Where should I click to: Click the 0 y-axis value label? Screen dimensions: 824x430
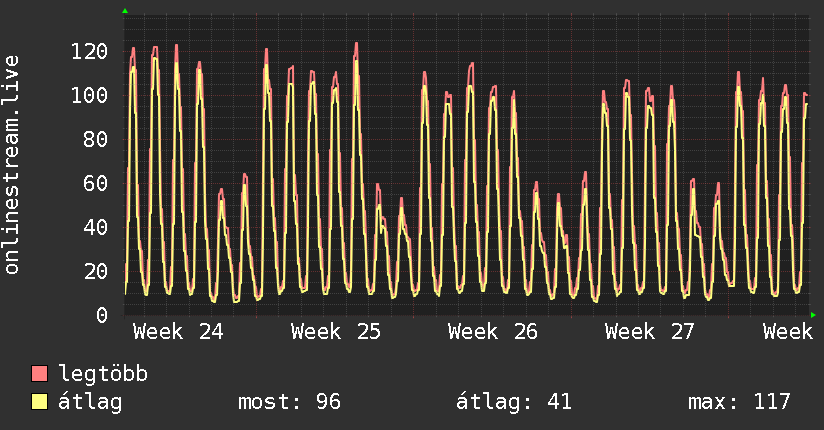[x=102, y=315]
